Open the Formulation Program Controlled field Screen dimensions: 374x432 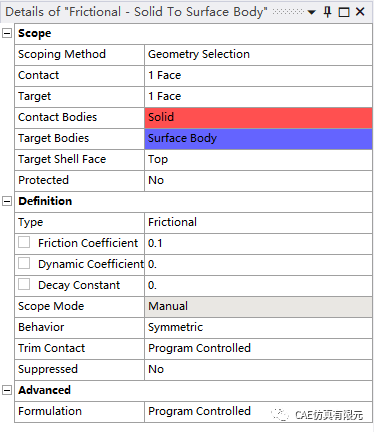click(x=259, y=412)
